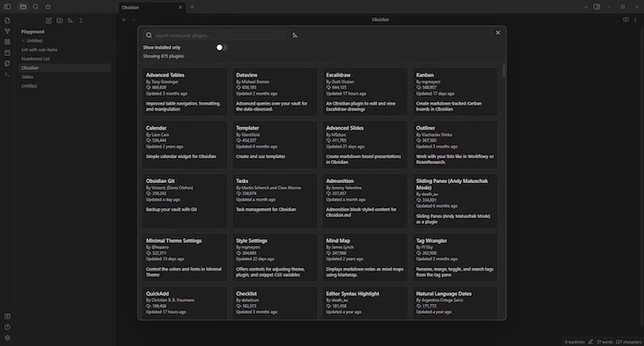Open the Excalidraw plugin card
Image resolution: width=644 pixels, height=346 pixels.
click(364, 92)
